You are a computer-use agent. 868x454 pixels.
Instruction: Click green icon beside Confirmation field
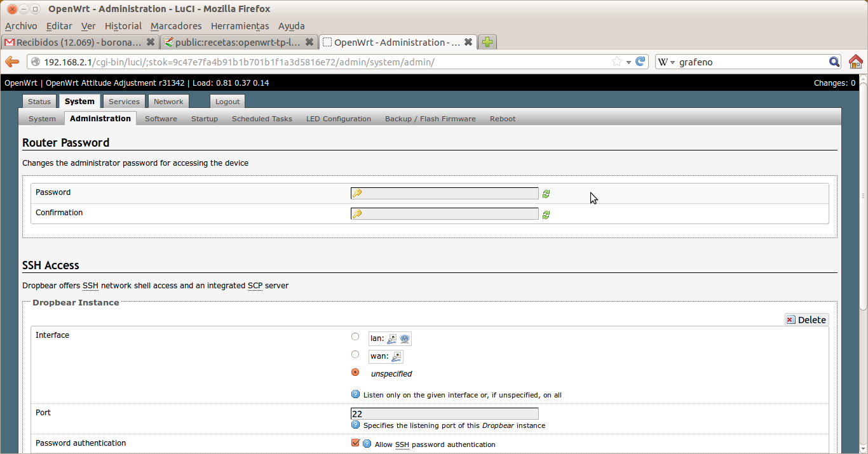(x=546, y=215)
